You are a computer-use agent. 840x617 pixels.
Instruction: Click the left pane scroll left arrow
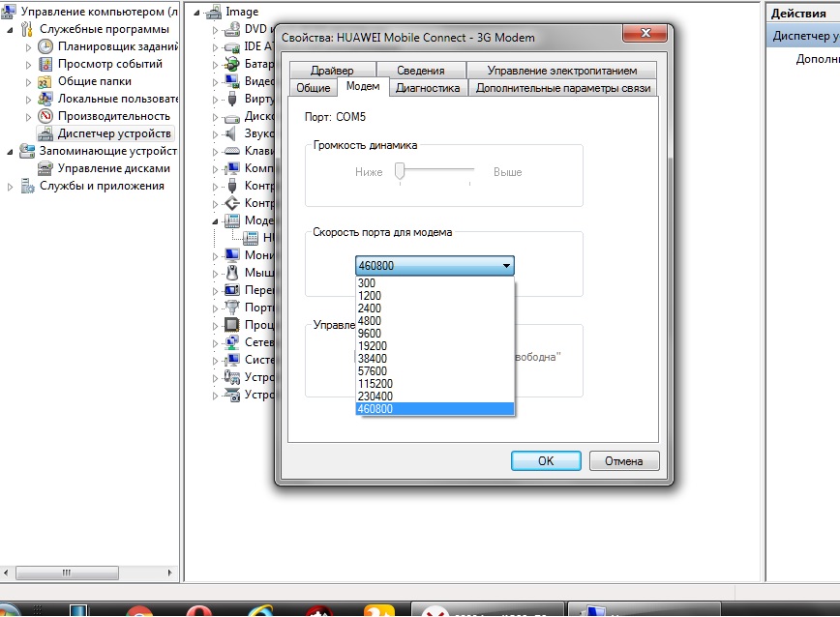(6, 573)
